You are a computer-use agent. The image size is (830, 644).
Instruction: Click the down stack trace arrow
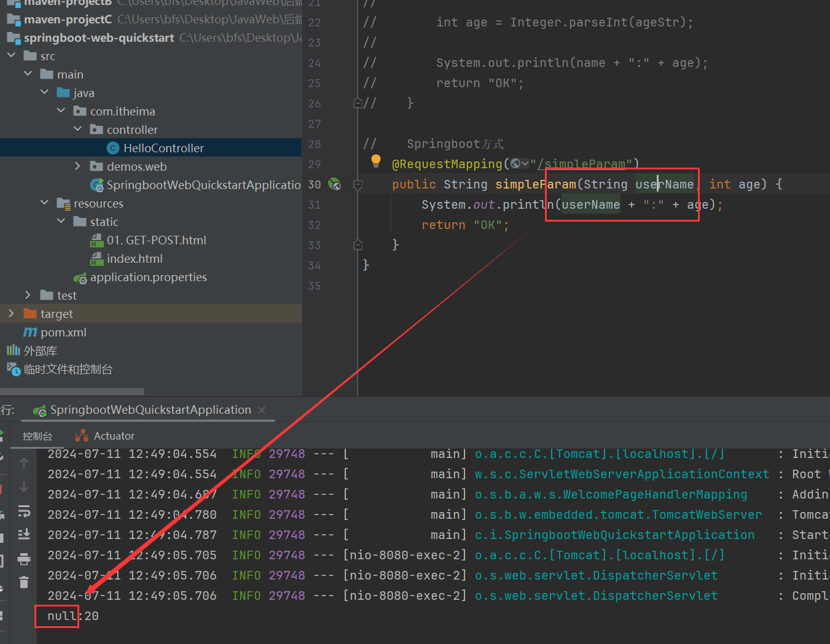(24, 487)
